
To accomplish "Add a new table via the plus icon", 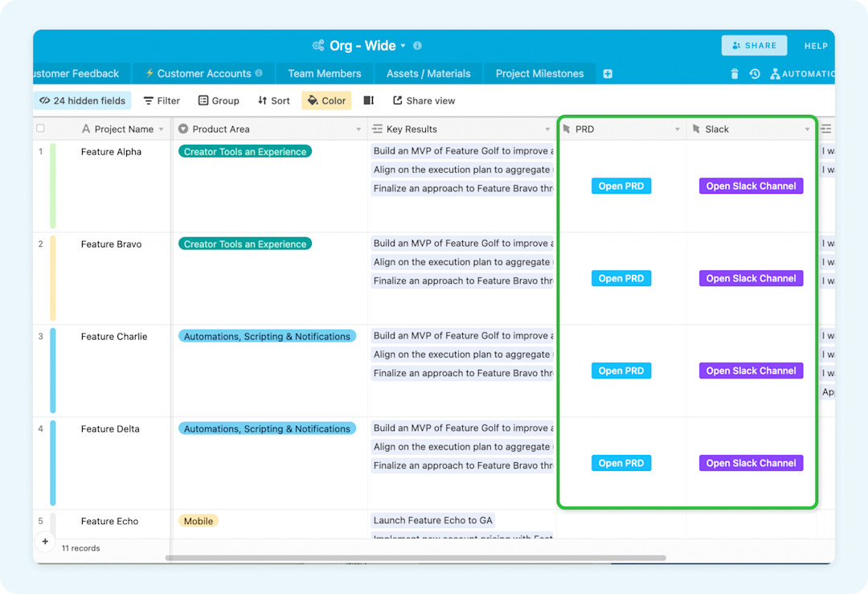I will point(608,73).
